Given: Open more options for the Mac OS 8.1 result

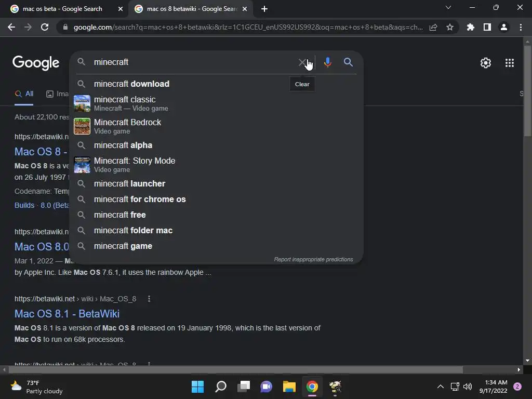Looking at the screenshot, I should pos(149,299).
